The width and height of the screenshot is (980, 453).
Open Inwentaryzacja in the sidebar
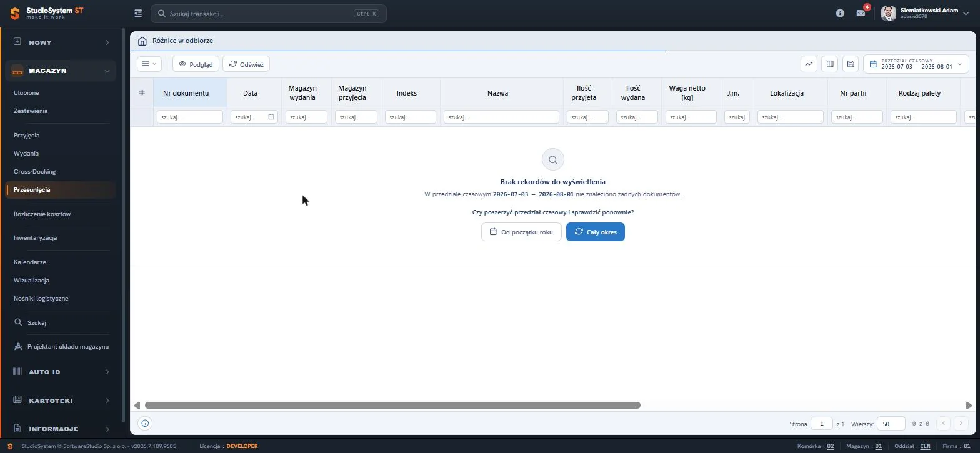[x=36, y=237]
